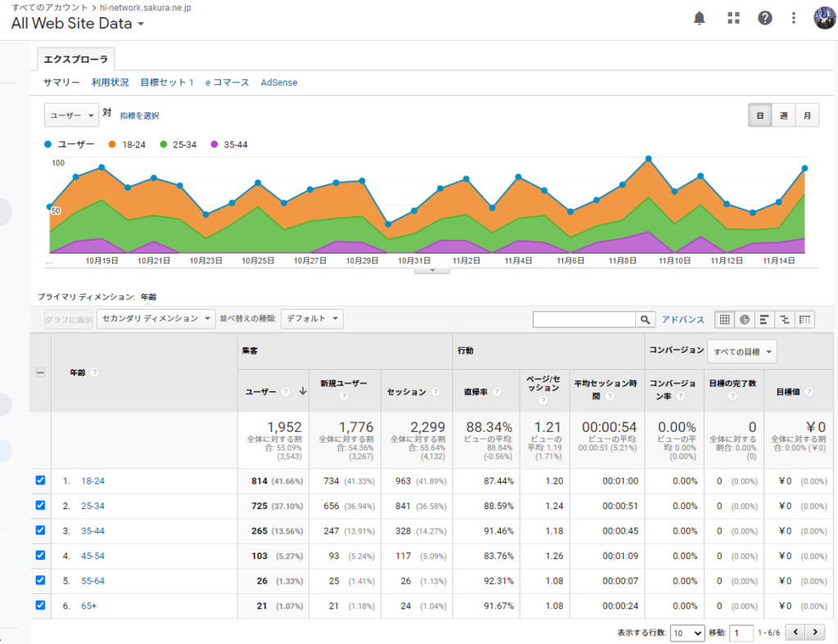Image resolution: width=838 pixels, height=644 pixels.
Task: Open the notifications bell icon
Action: [x=700, y=18]
